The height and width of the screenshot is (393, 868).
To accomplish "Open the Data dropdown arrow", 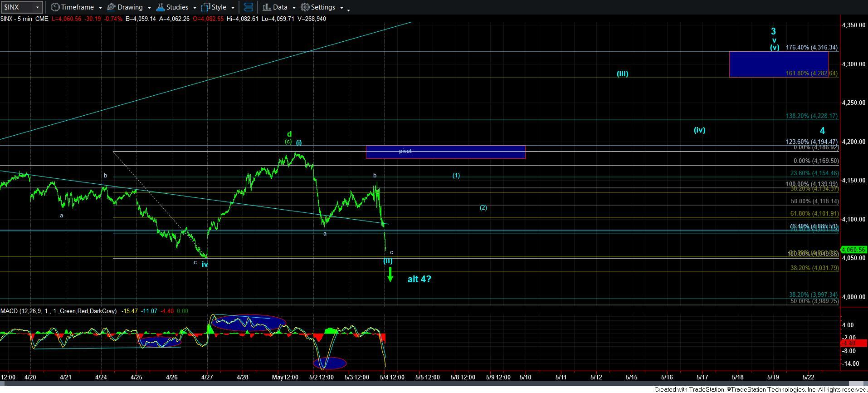I will [293, 8].
